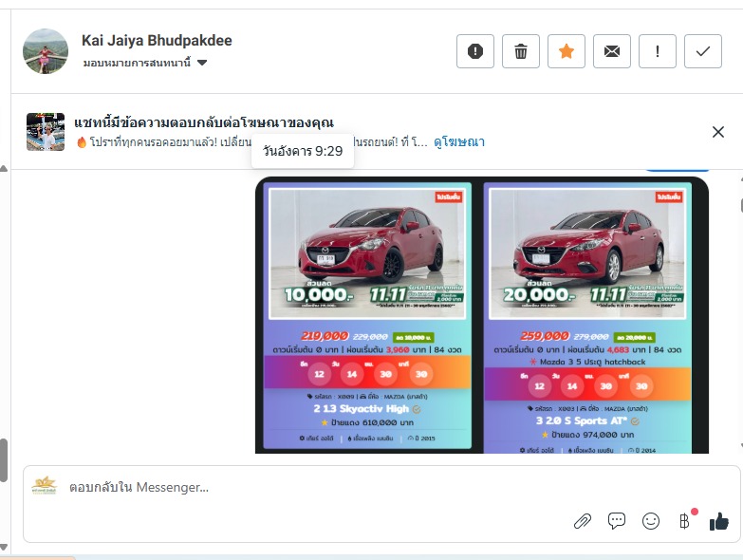Click price 259,000 on Mazda 3 card
Image resolution: width=743 pixels, height=560 pixels.
click(x=545, y=336)
